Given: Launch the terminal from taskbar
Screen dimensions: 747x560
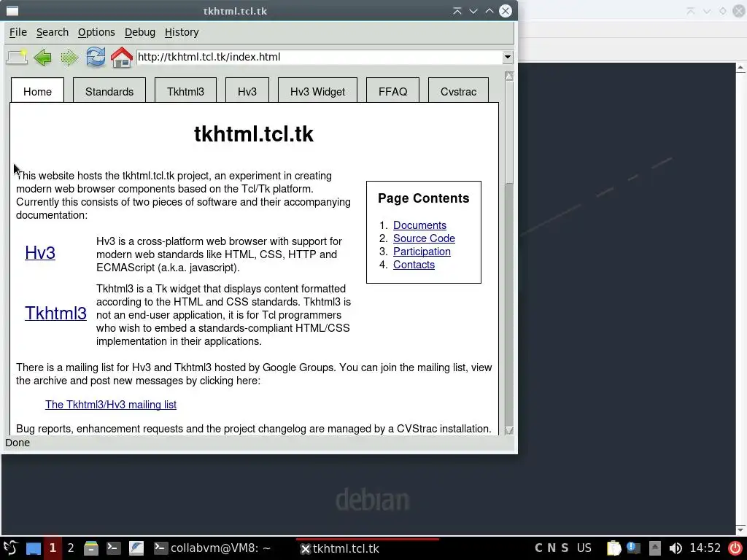Looking at the screenshot, I should pos(113,548).
